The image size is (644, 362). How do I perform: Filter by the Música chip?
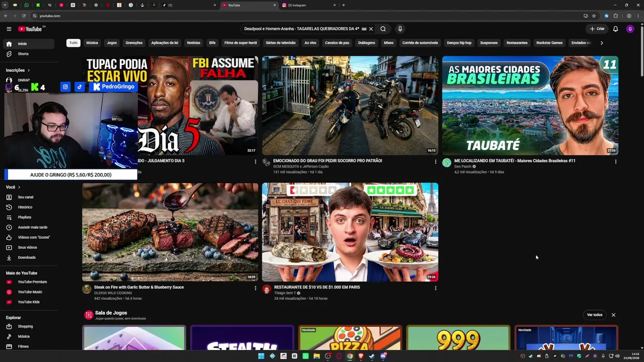click(92, 43)
